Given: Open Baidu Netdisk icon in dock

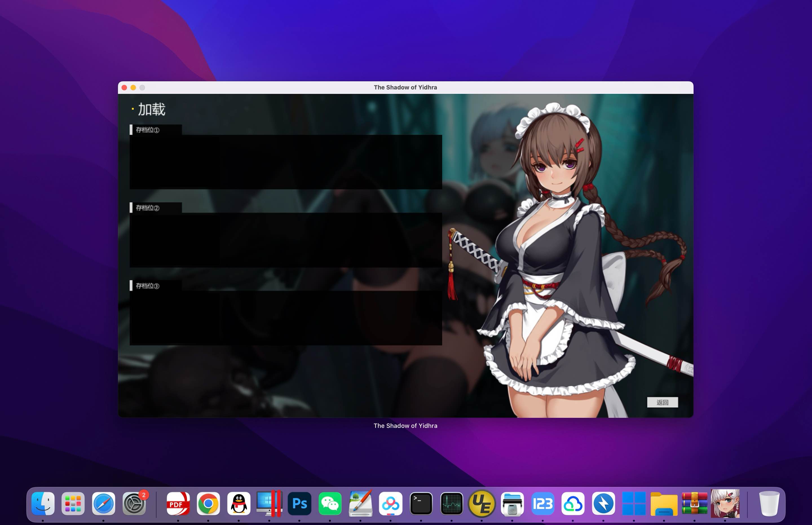Looking at the screenshot, I should tap(391, 503).
